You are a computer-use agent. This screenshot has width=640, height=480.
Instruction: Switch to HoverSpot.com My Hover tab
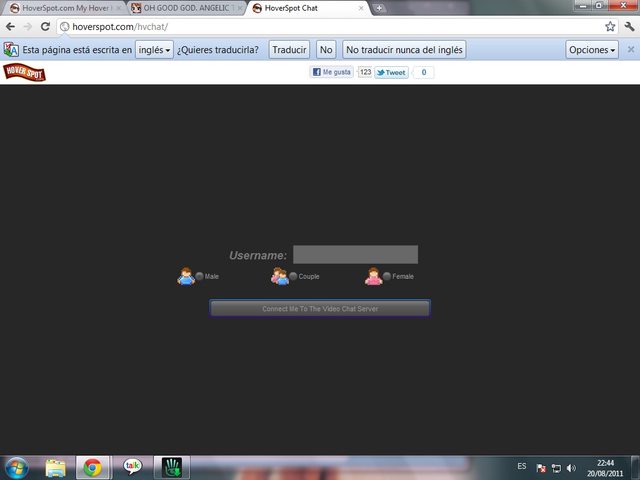(x=65, y=8)
